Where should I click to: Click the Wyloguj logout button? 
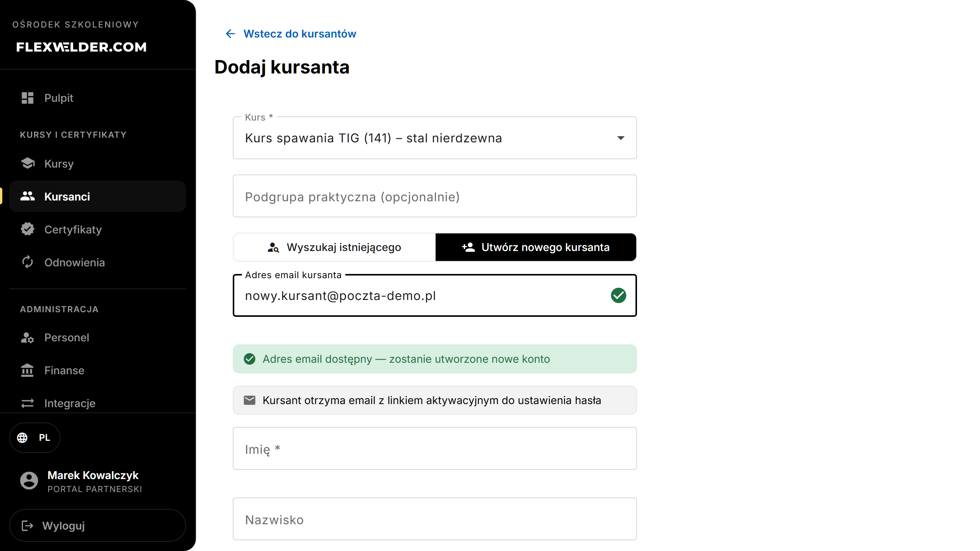[98, 525]
